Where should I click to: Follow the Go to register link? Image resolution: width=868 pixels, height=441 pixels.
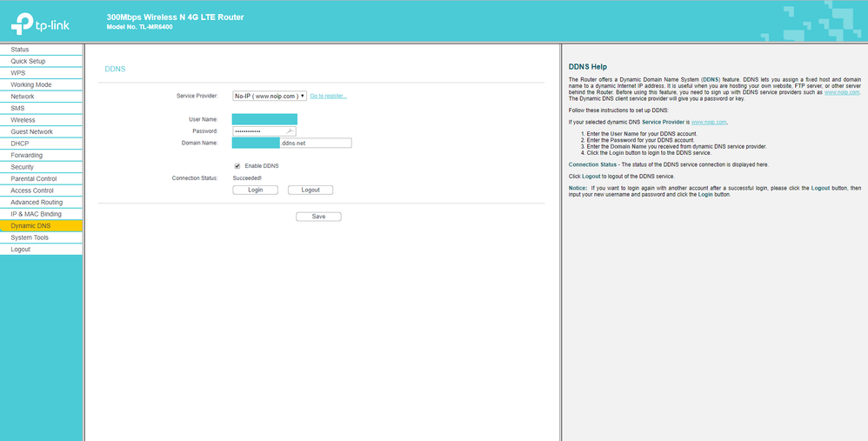(x=328, y=96)
